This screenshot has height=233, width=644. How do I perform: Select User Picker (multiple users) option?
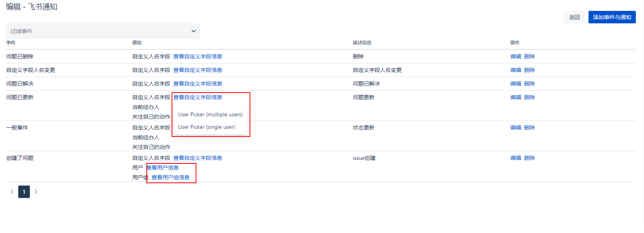pos(210,114)
